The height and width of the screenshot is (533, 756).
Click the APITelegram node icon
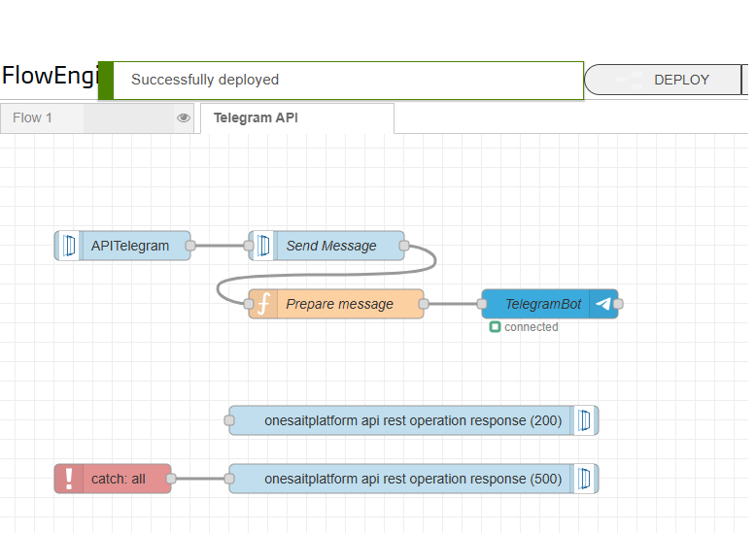(69, 246)
